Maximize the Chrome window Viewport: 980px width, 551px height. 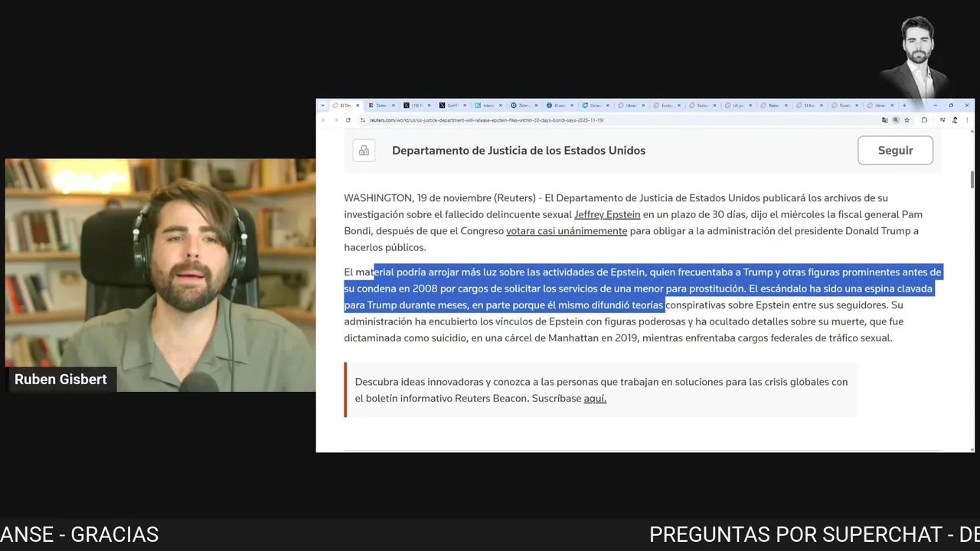point(951,106)
